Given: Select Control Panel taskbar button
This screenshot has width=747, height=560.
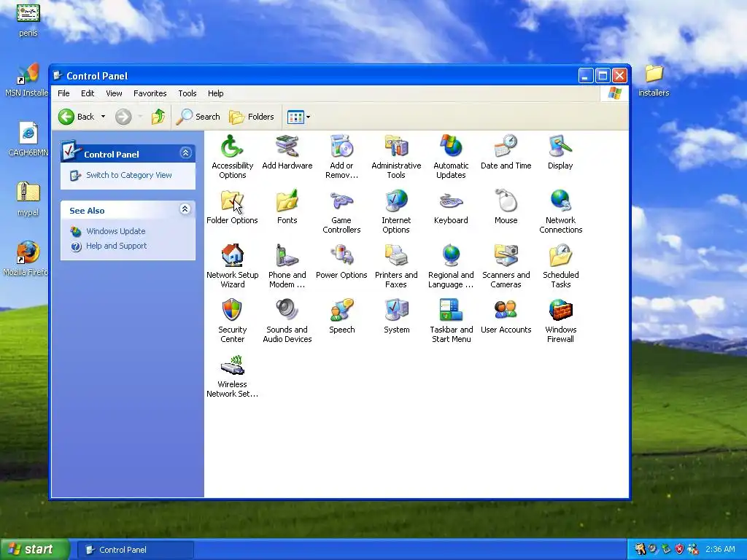Looking at the screenshot, I should [136, 550].
